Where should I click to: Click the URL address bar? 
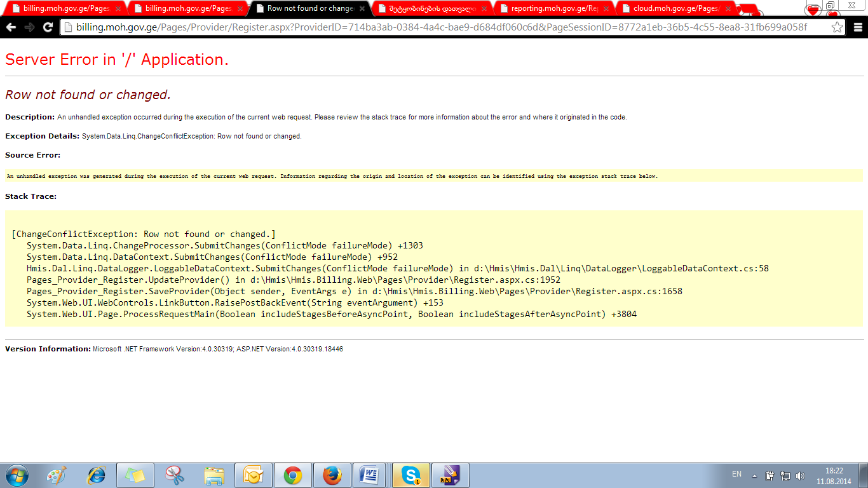pyautogui.click(x=445, y=27)
